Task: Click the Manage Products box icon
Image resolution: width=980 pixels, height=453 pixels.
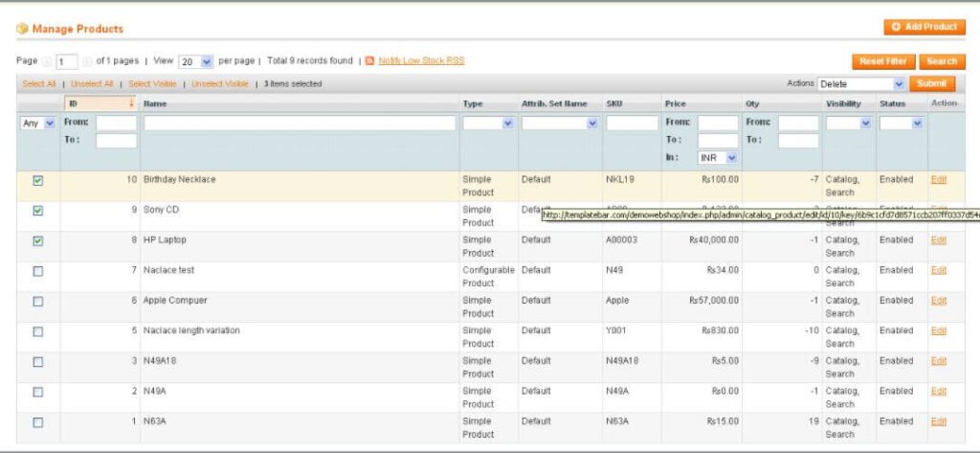Action: [23, 29]
